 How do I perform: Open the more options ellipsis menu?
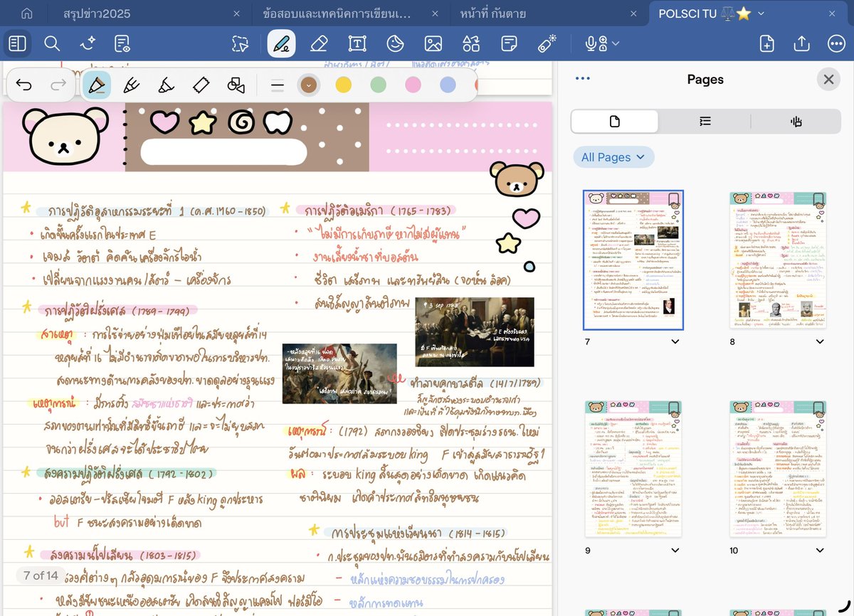point(837,44)
